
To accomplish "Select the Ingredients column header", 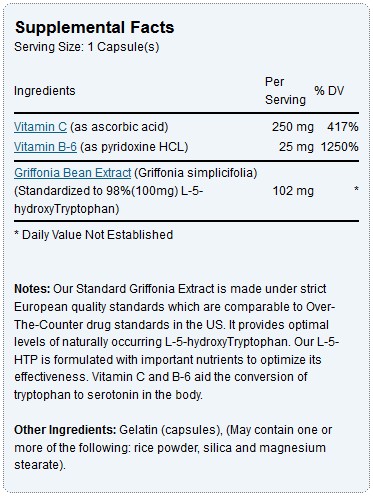I will pyautogui.click(x=45, y=91).
